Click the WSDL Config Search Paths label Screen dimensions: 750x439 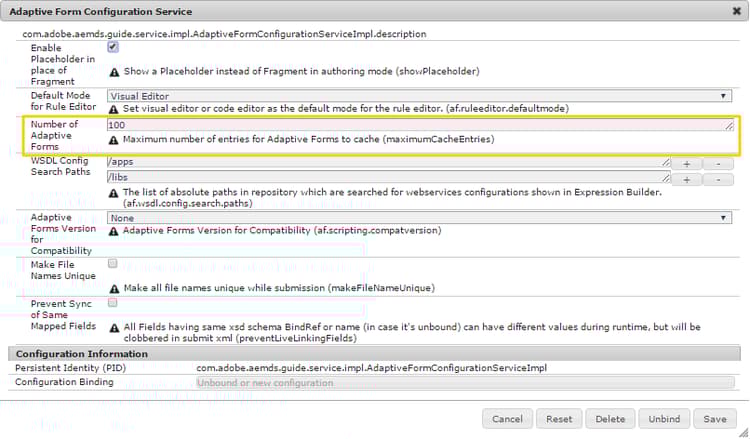(60, 166)
